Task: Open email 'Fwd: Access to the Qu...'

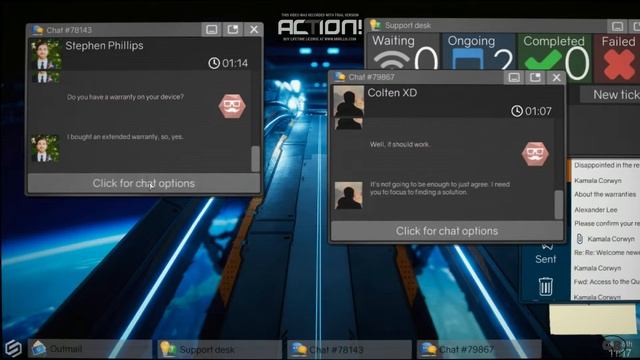Action: click(x=606, y=282)
